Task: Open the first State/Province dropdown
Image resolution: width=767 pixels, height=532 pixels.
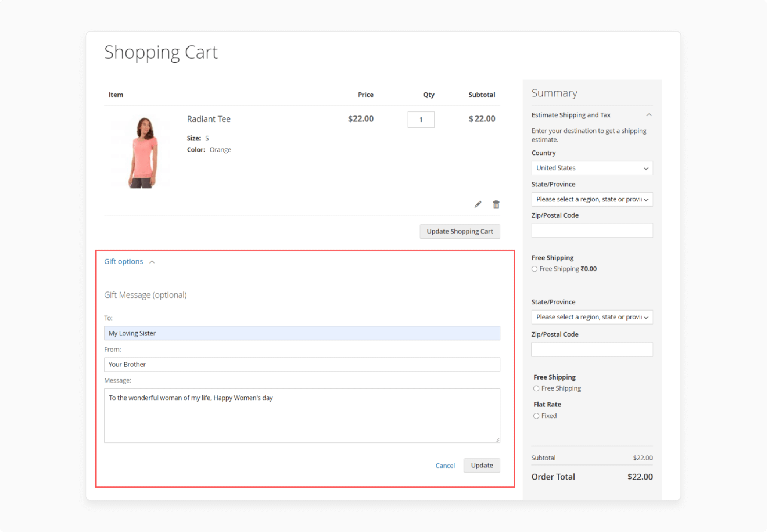Action: 592,199
